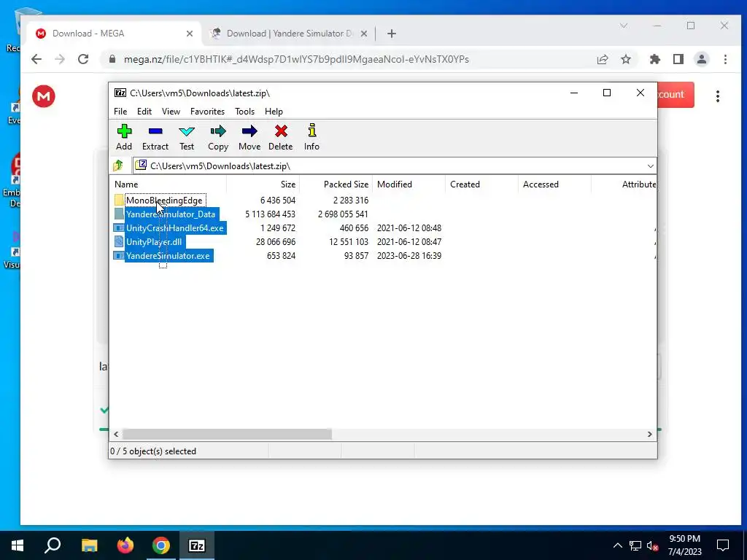This screenshot has width=747, height=560.
Task: Click the MonoBleedingEdge folder icon
Action: coord(119,200)
